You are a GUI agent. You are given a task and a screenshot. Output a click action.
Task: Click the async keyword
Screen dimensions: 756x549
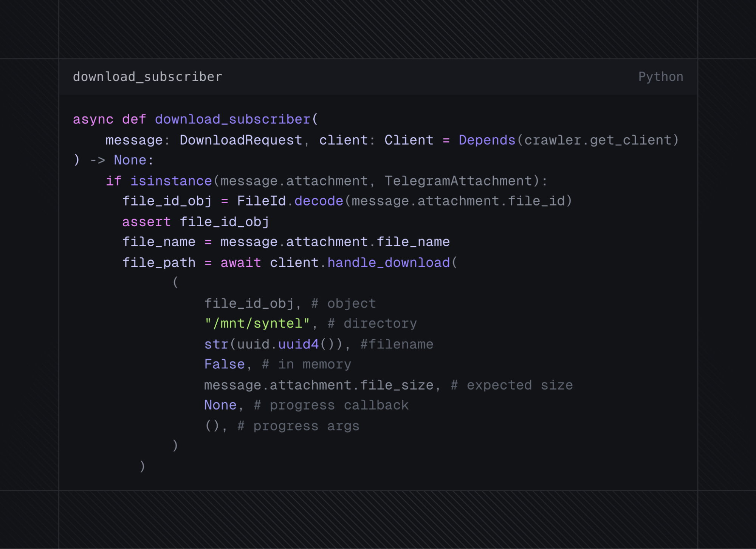point(93,119)
